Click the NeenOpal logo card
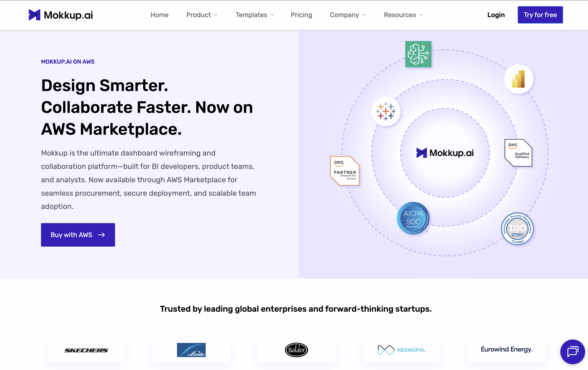Screen dimensions: 588x370 [x=402, y=350]
